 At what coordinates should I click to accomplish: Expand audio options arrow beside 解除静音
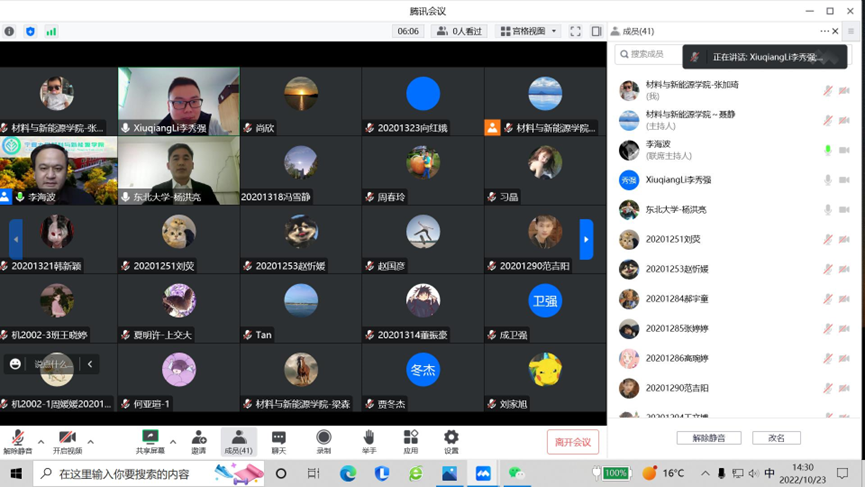(x=41, y=441)
